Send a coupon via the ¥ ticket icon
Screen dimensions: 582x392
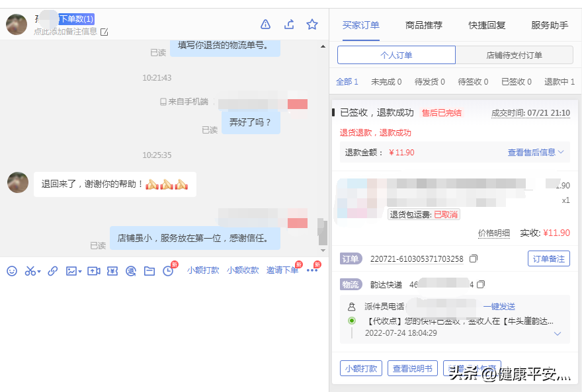111,270
